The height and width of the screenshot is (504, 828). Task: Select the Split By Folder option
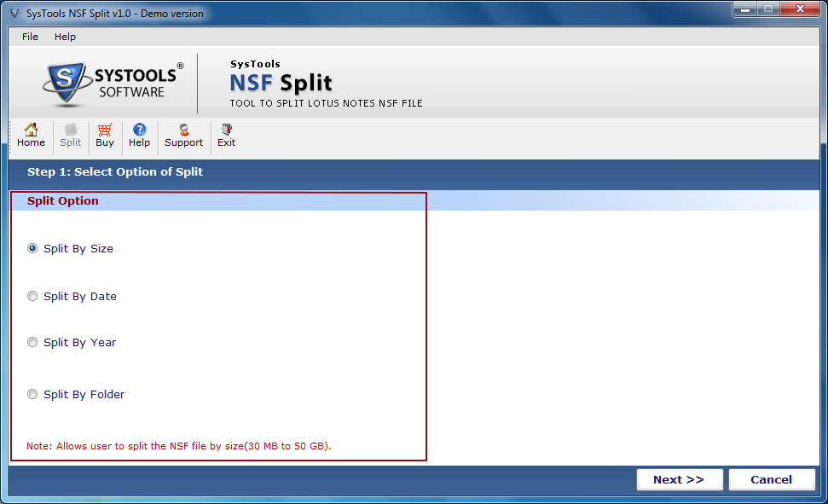coord(32,394)
